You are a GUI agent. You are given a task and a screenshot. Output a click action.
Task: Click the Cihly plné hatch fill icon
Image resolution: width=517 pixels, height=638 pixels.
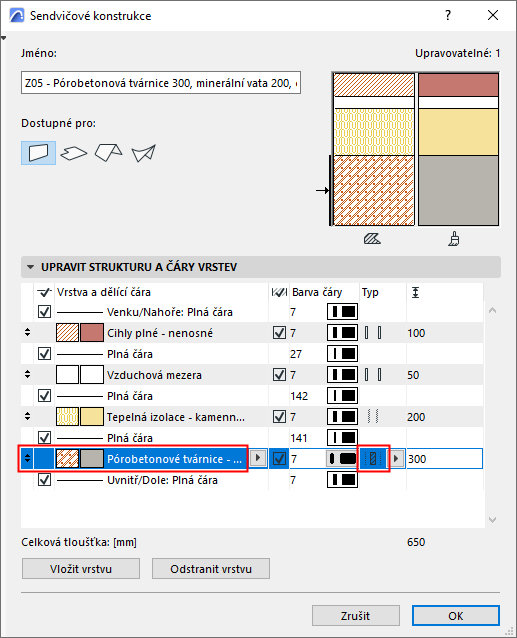pyautogui.click(x=67, y=333)
